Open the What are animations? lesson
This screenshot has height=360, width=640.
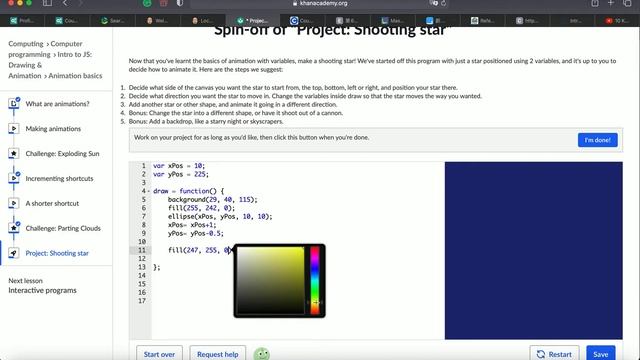[57, 104]
